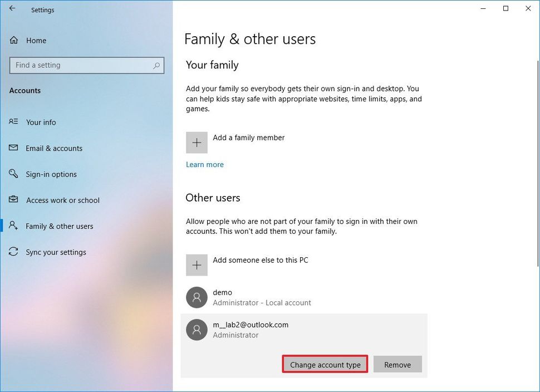The height and width of the screenshot is (392, 540).
Task: Select the Access work or school briefcase icon
Action: tap(13, 200)
